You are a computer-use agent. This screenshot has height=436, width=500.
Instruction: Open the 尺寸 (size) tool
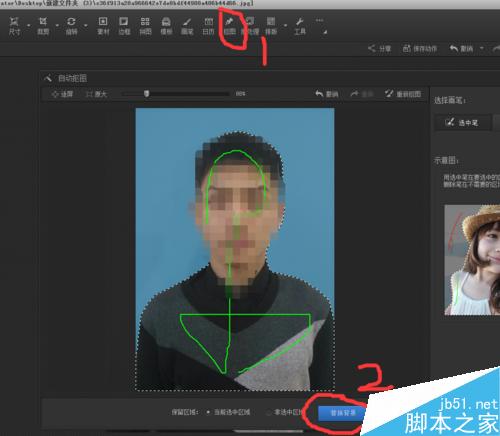[14, 26]
